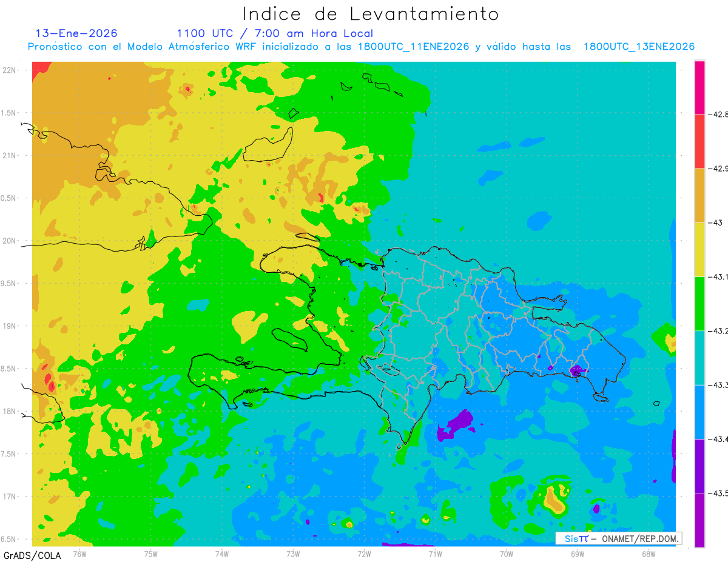The image size is (728, 562).
Task: Click the legend value "-43"
Action: click(715, 222)
